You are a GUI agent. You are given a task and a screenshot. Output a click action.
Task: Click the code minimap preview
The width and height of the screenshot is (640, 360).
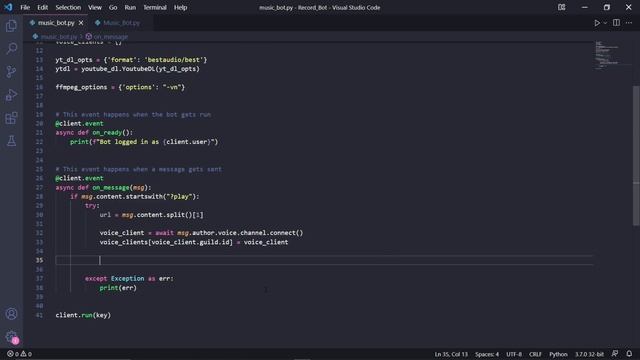click(612, 55)
